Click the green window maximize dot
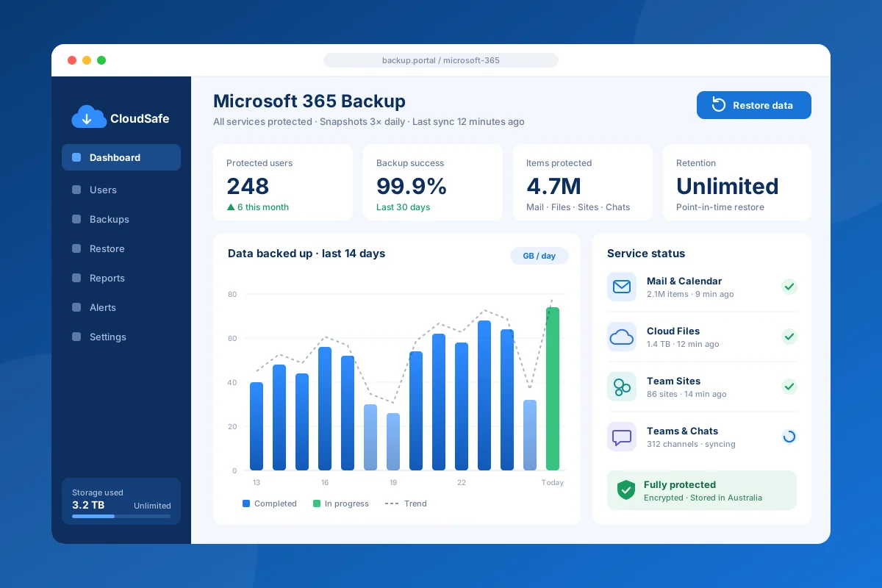The height and width of the screenshot is (588, 882). tap(101, 60)
